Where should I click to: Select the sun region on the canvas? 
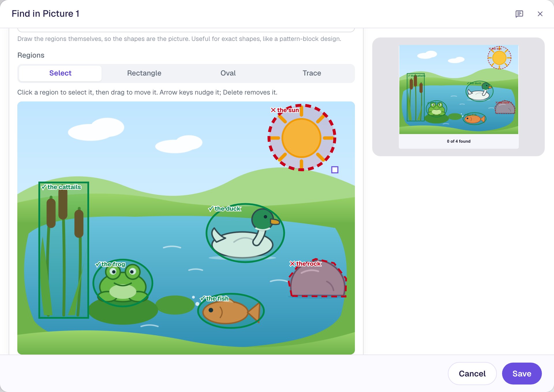click(302, 138)
